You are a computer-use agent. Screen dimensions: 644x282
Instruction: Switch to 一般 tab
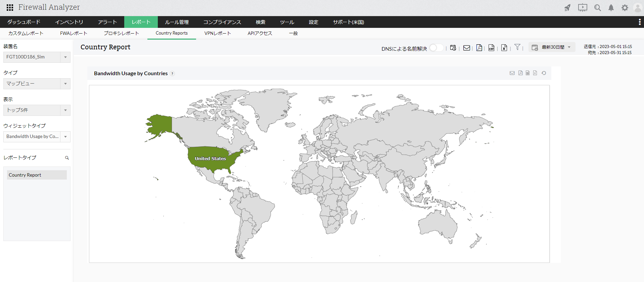pyautogui.click(x=293, y=33)
